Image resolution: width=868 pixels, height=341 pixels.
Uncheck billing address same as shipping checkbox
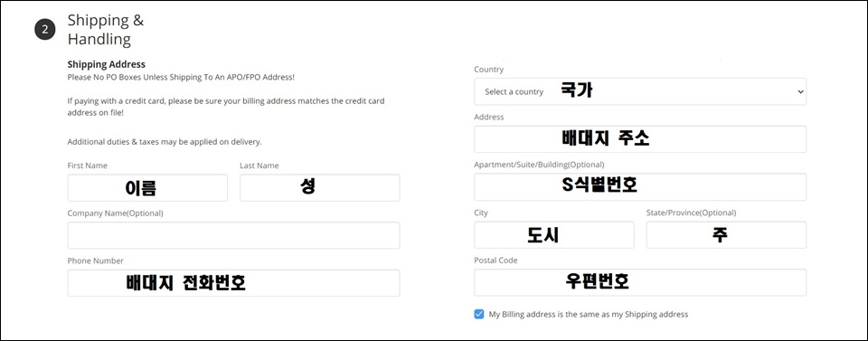tap(479, 315)
